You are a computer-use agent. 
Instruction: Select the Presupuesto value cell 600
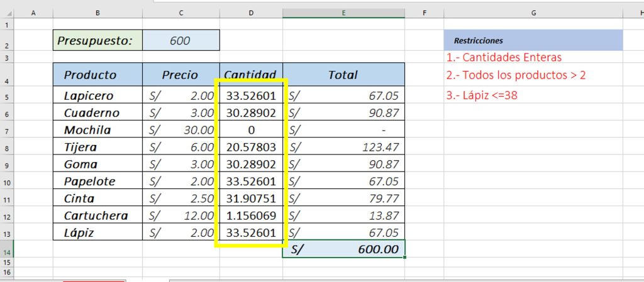[181, 40]
